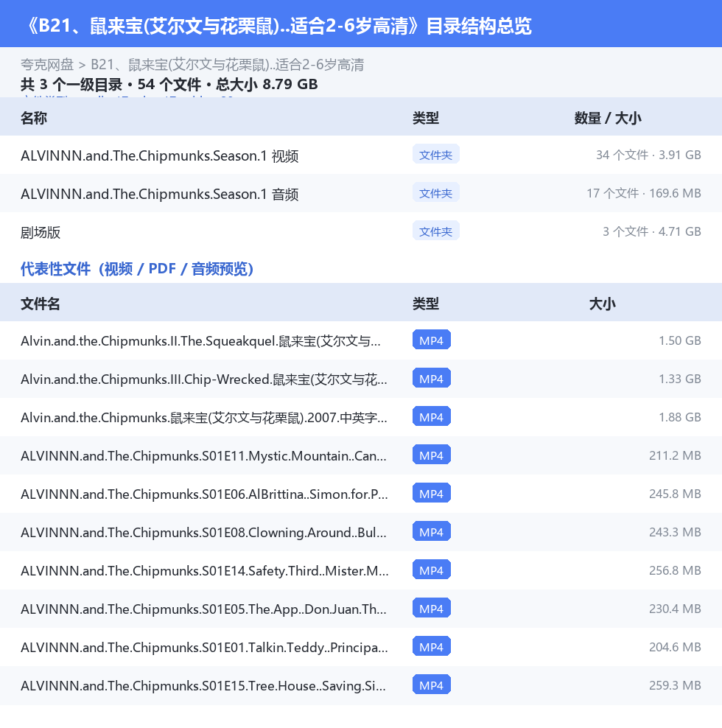Image resolution: width=722 pixels, height=728 pixels.
Task: Click MP4 badge for S01E01 file
Action: 431,646
